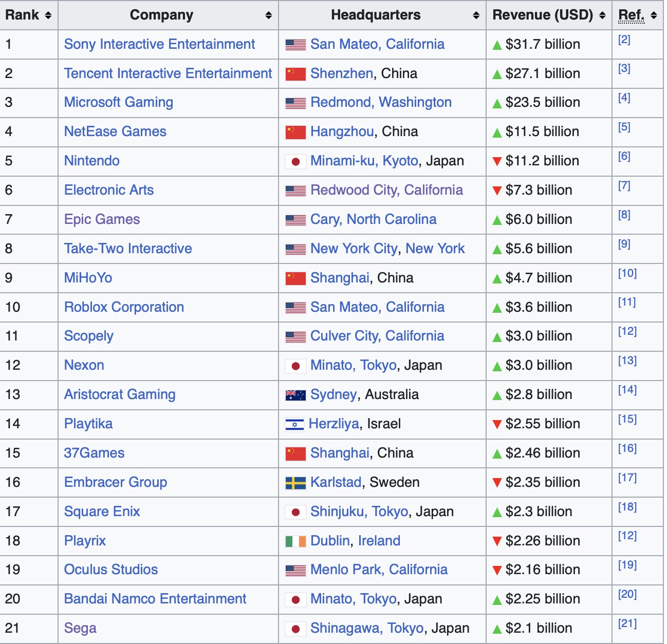Image resolution: width=667 pixels, height=644 pixels.
Task: Click the Oculus Studios link
Action: 111,570
